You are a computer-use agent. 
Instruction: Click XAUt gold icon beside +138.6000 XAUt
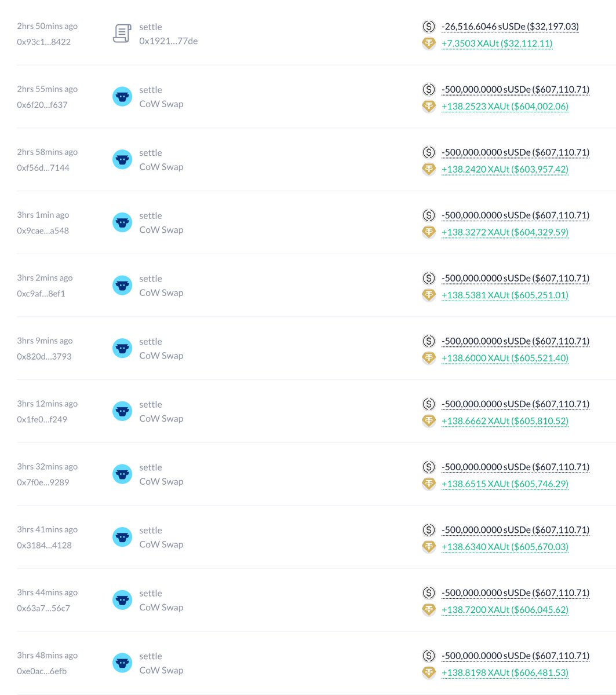coord(428,358)
